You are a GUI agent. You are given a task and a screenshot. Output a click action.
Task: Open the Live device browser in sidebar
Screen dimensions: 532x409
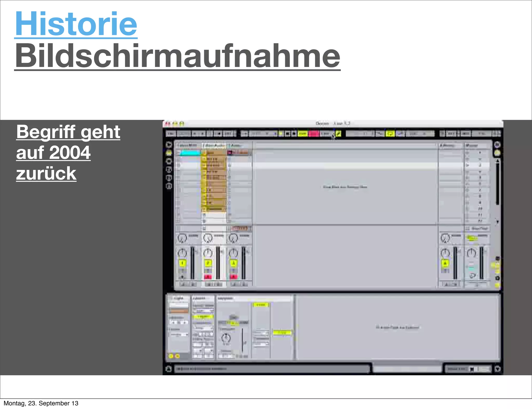[x=169, y=153]
